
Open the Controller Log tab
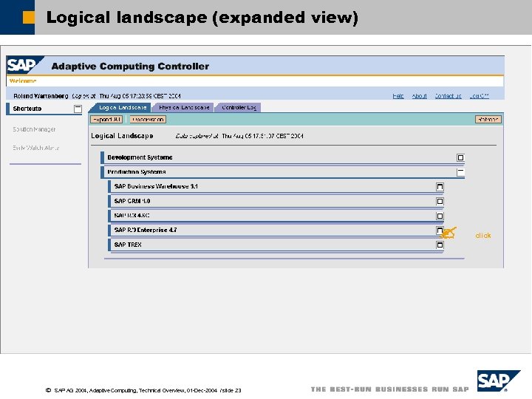[239, 108]
